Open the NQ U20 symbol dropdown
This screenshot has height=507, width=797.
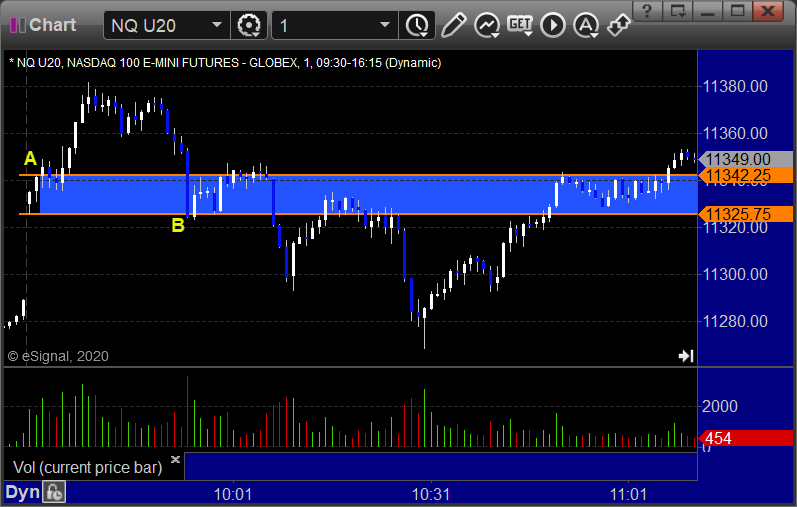[x=217, y=25]
